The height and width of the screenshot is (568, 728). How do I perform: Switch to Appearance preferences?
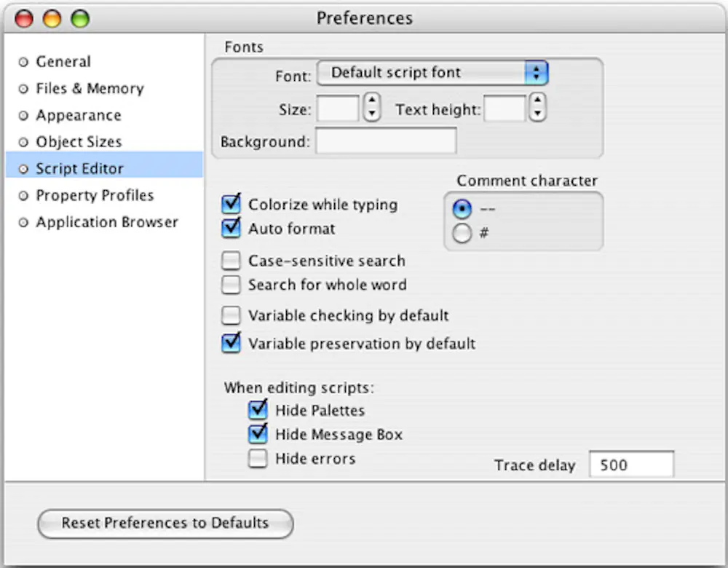tap(78, 115)
